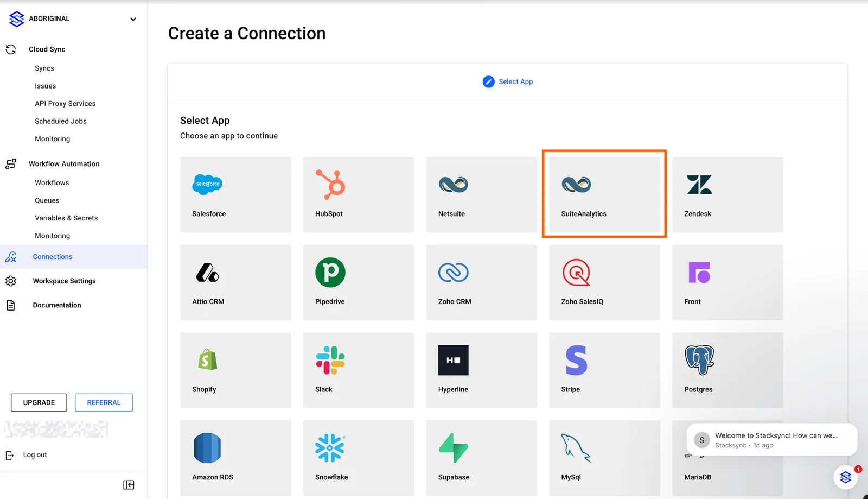Screen dimensions: 868x499
Task: Log out of the account
Action: click(35, 455)
